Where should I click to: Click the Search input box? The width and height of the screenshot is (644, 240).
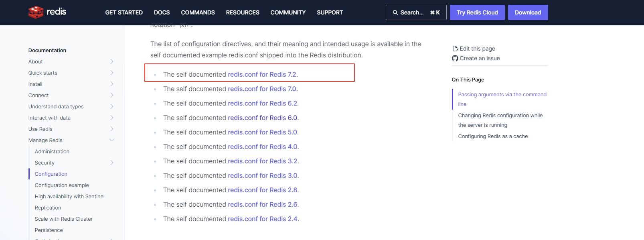[416, 12]
